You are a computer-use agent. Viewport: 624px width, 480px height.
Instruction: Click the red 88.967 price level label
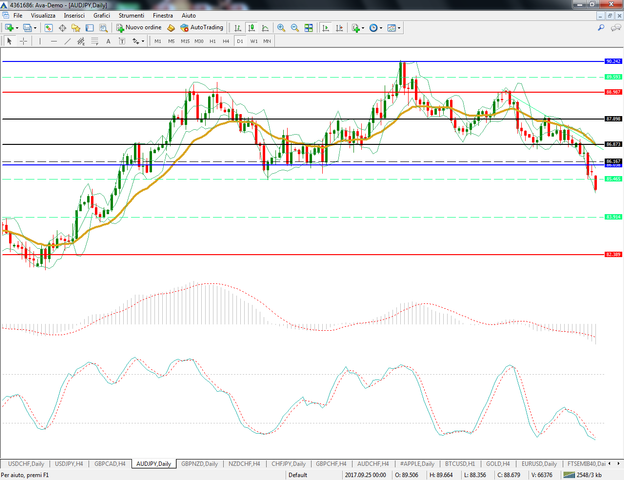tap(613, 92)
